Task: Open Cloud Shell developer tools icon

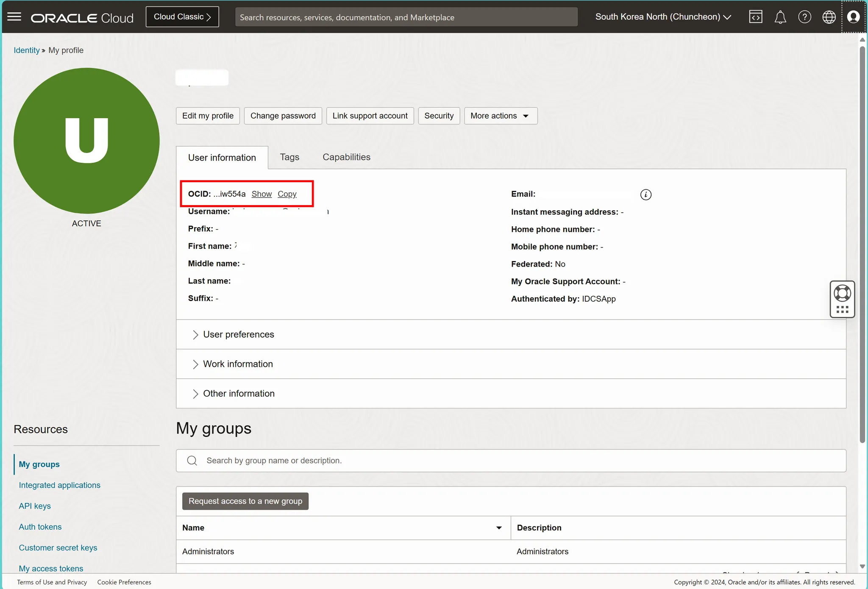Action: click(756, 17)
